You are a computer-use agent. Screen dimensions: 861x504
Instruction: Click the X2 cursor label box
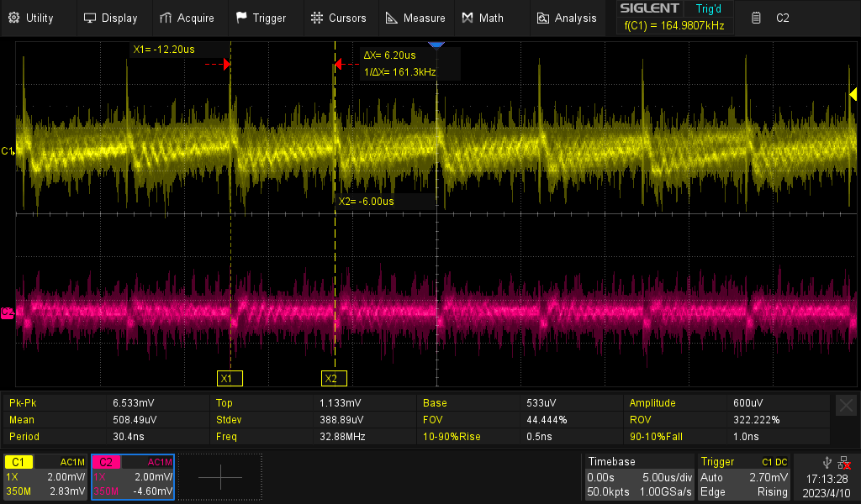point(334,378)
